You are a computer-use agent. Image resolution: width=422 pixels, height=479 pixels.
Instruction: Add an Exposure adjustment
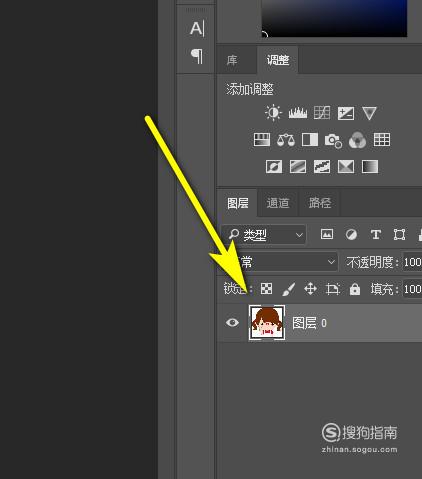346,113
